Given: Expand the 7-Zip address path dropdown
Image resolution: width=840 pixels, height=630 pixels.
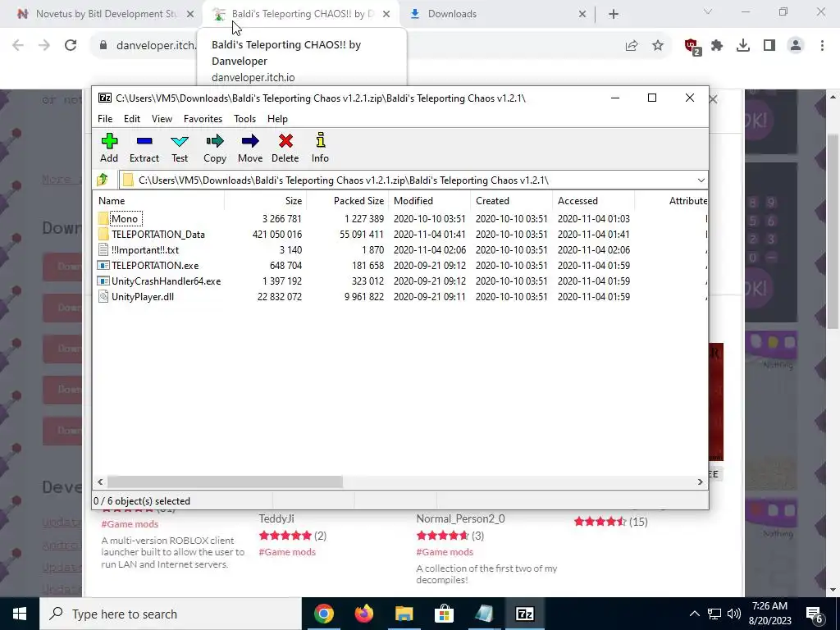Looking at the screenshot, I should (701, 180).
